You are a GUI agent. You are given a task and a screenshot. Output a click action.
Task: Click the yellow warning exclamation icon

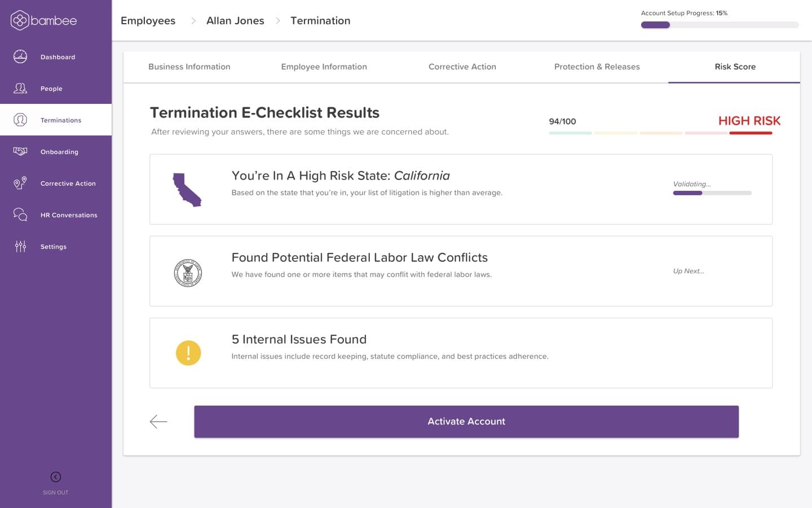point(188,353)
